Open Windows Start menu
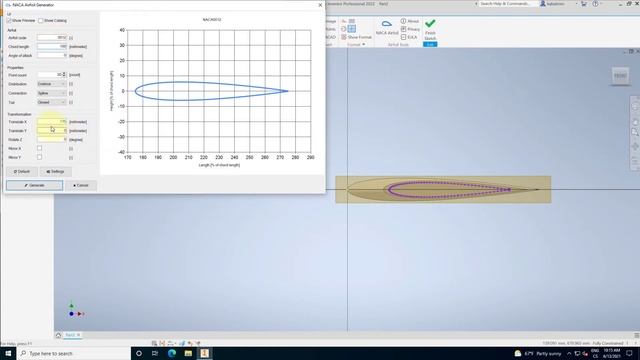Screen dimensions: 640x360 8,353
